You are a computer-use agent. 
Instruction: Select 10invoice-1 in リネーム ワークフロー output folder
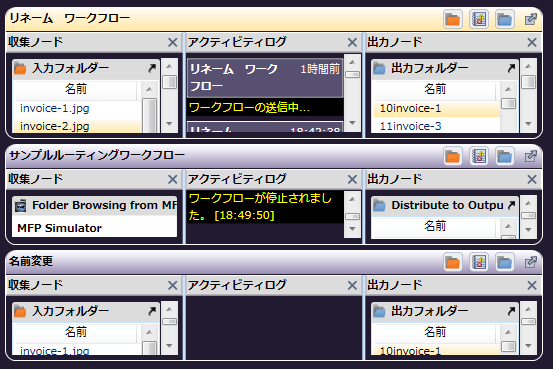click(x=437, y=108)
